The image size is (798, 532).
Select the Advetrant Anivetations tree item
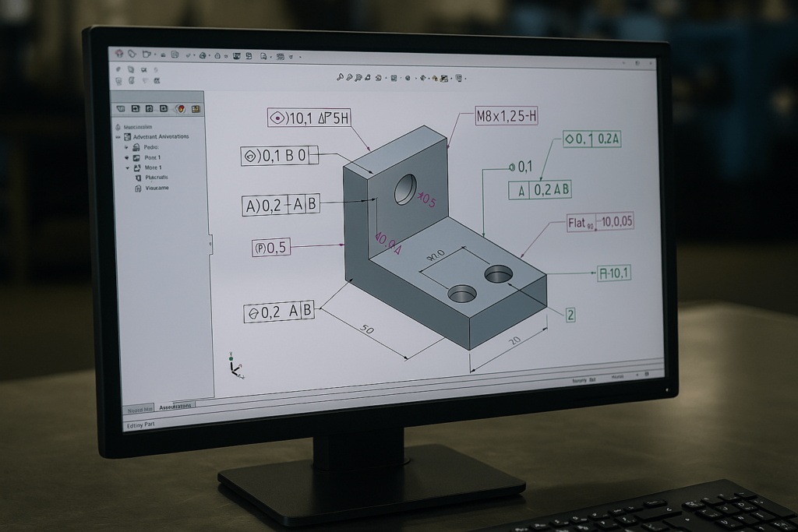pos(161,137)
